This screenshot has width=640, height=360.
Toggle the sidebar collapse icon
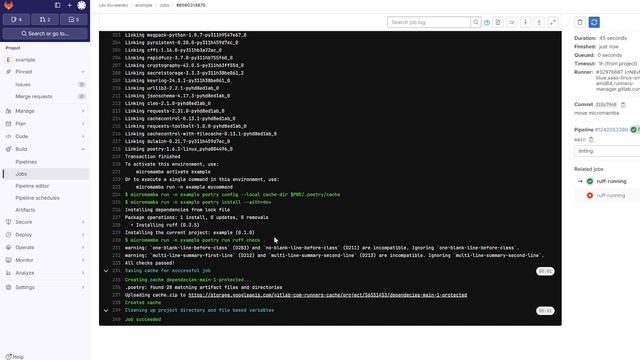tap(58, 5)
